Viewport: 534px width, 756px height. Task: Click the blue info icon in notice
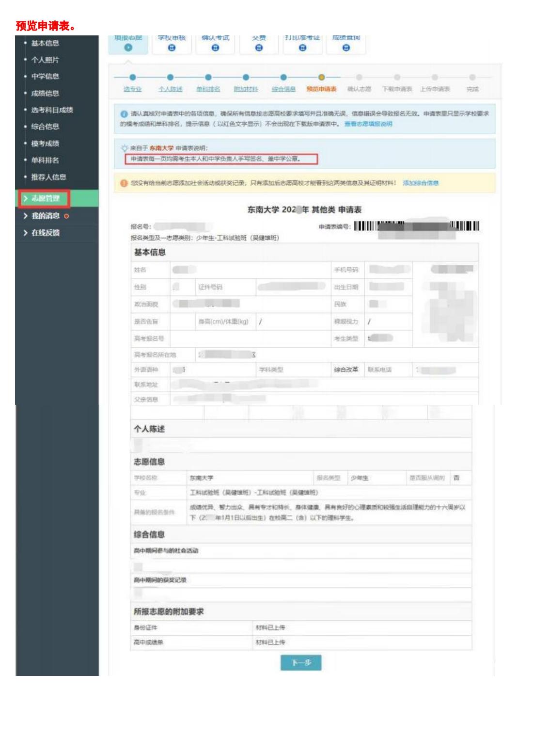(124, 113)
